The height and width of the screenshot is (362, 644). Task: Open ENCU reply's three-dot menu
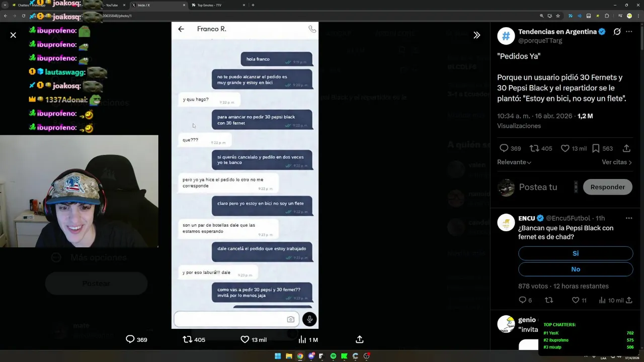pyautogui.click(x=629, y=218)
